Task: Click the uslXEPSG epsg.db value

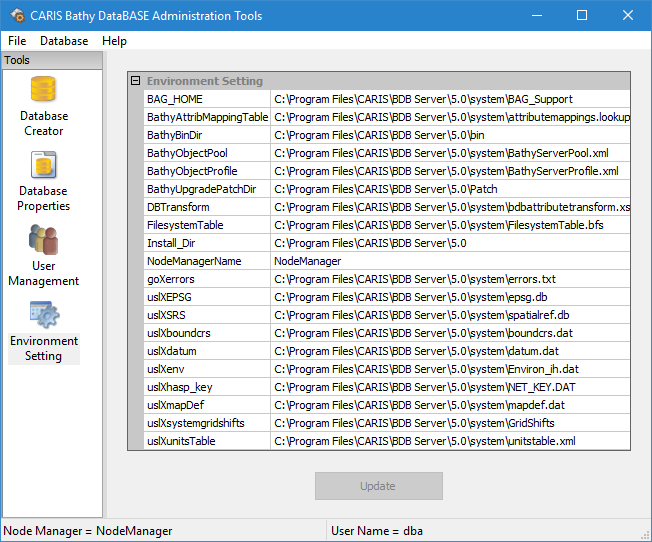Action: coord(450,297)
